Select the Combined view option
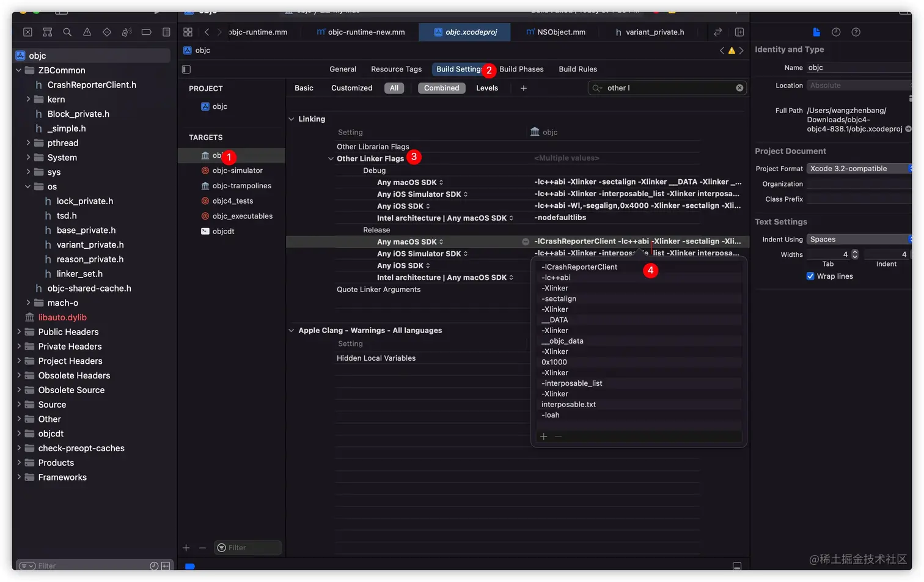The image size is (924, 582). (441, 88)
